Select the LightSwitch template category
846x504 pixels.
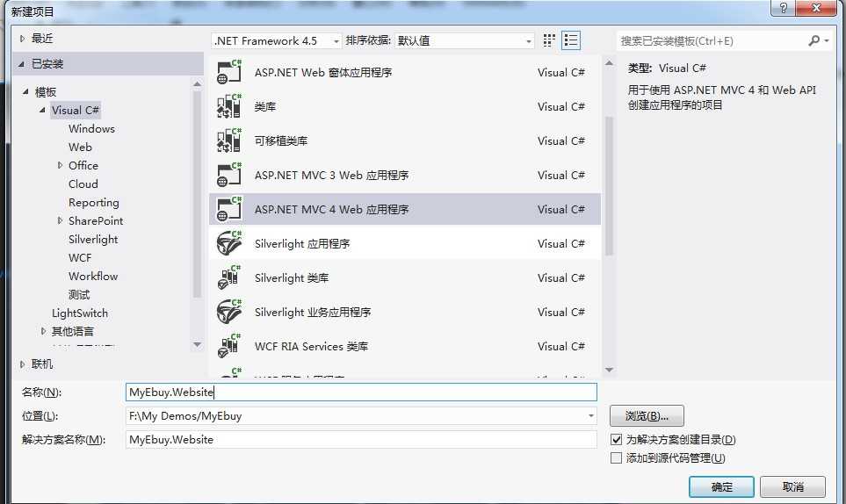pyautogui.click(x=80, y=313)
